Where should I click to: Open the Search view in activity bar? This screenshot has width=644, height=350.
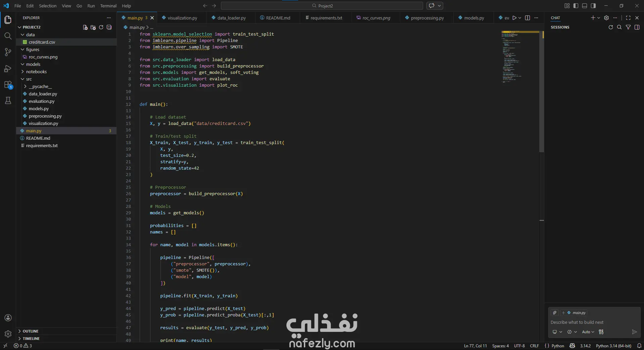click(x=8, y=36)
